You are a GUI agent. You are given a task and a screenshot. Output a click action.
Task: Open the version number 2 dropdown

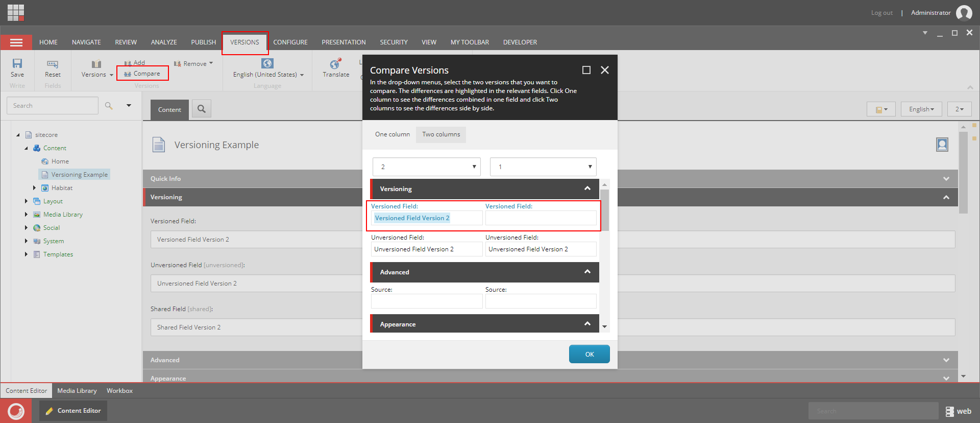[x=960, y=109]
